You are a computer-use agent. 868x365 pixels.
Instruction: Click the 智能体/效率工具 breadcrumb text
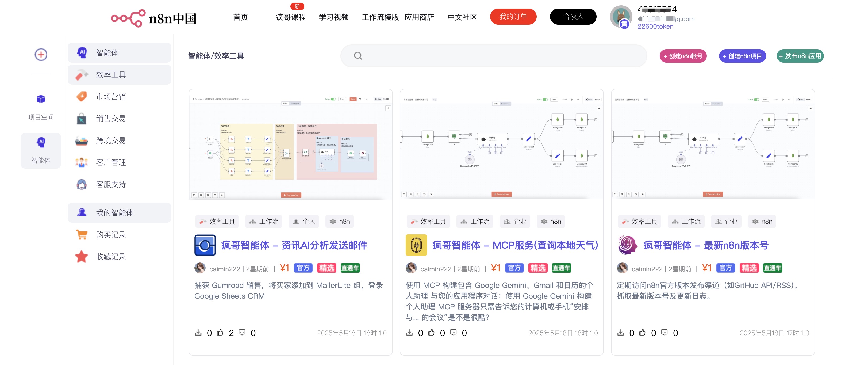tap(216, 56)
